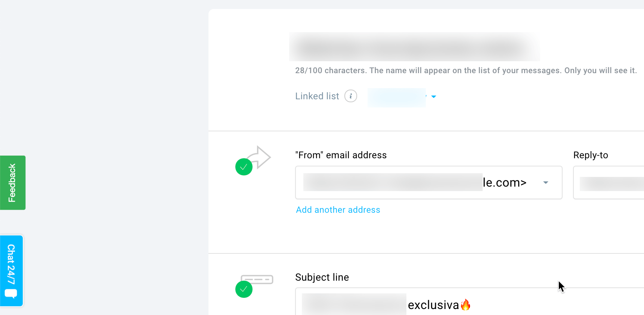Open the blurred Linked list selected value

pyautogui.click(x=397, y=97)
